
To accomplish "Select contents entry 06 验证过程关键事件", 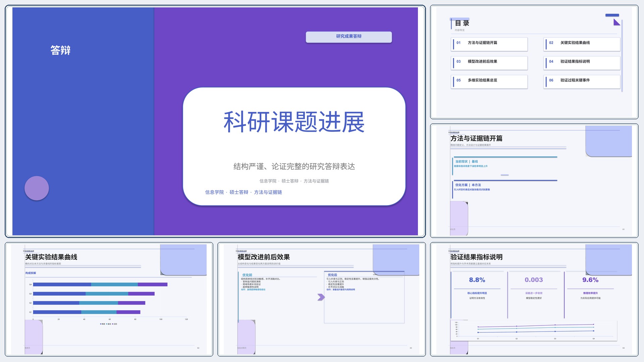I will [x=582, y=81].
